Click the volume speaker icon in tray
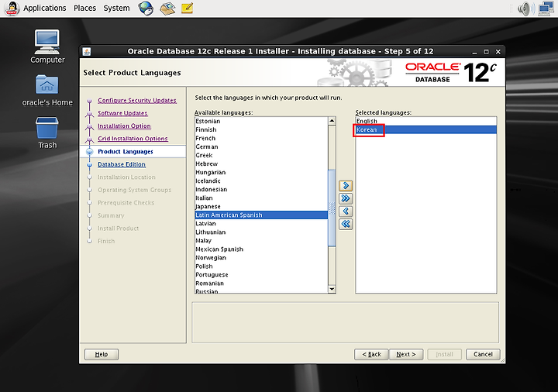 tap(526, 9)
